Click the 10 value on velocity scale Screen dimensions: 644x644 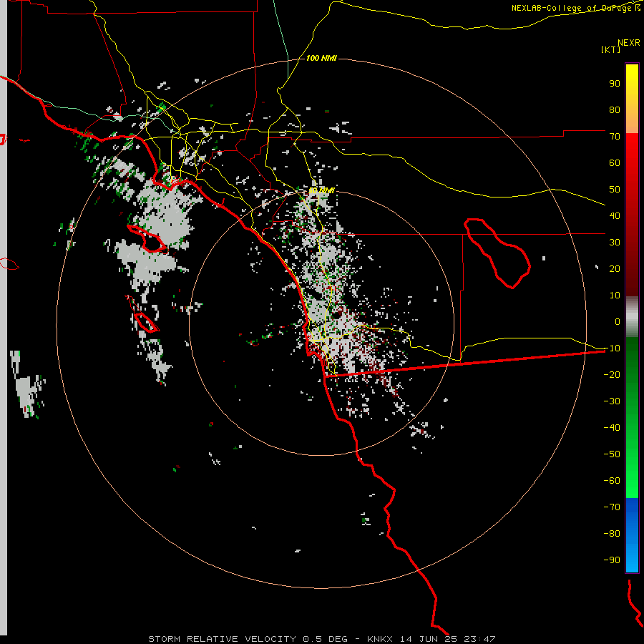coord(615,296)
